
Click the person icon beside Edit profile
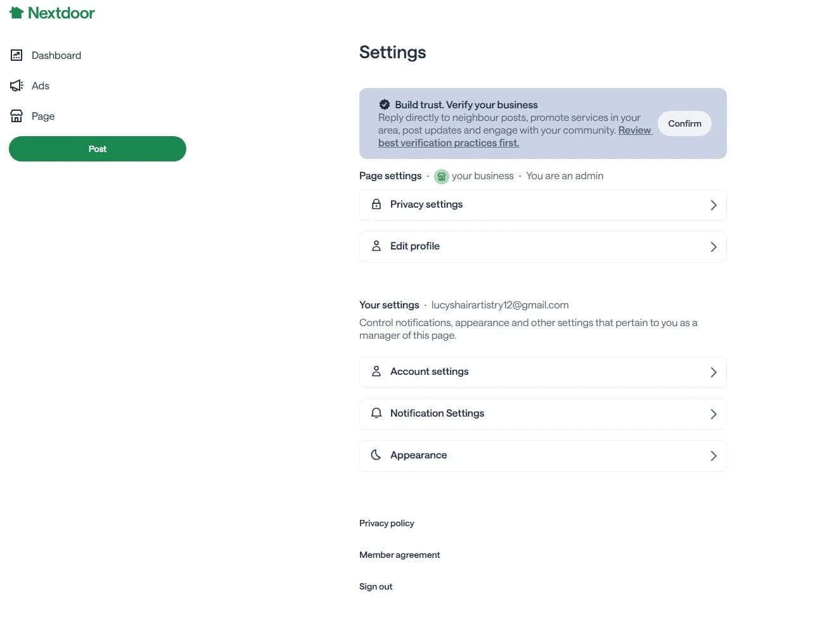[x=376, y=246]
